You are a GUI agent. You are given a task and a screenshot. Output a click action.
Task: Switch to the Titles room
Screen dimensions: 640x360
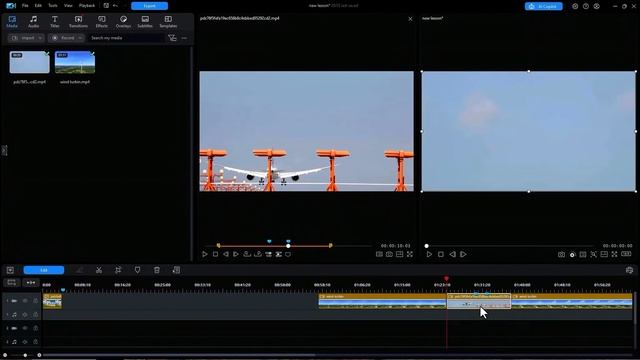coord(54,22)
